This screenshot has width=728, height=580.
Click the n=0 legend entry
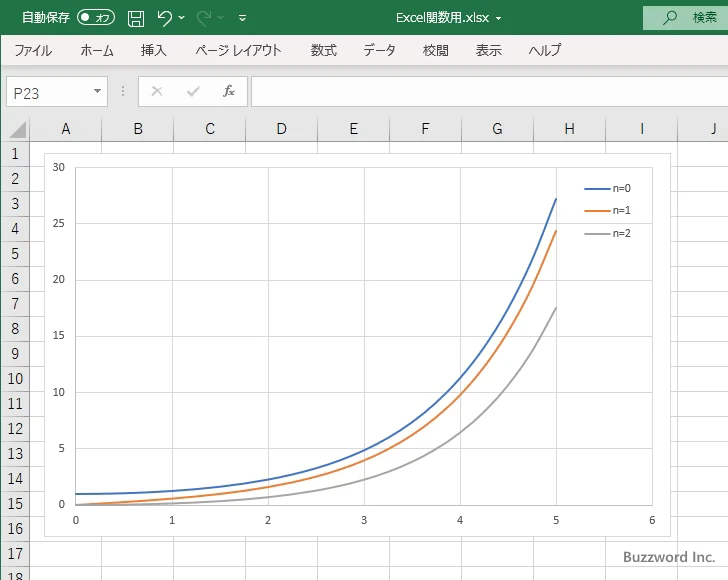coord(608,189)
